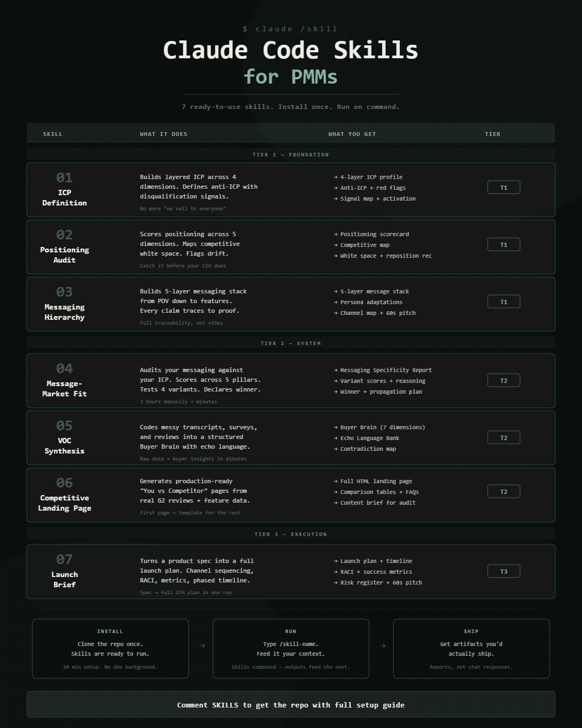Click the T3 badge for Launch Brief
The image size is (582, 728).
pos(503,571)
